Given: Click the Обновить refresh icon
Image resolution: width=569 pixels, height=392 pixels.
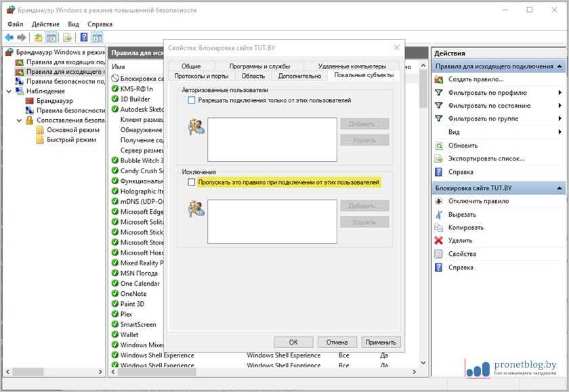Looking at the screenshot, I should click(439, 146).
